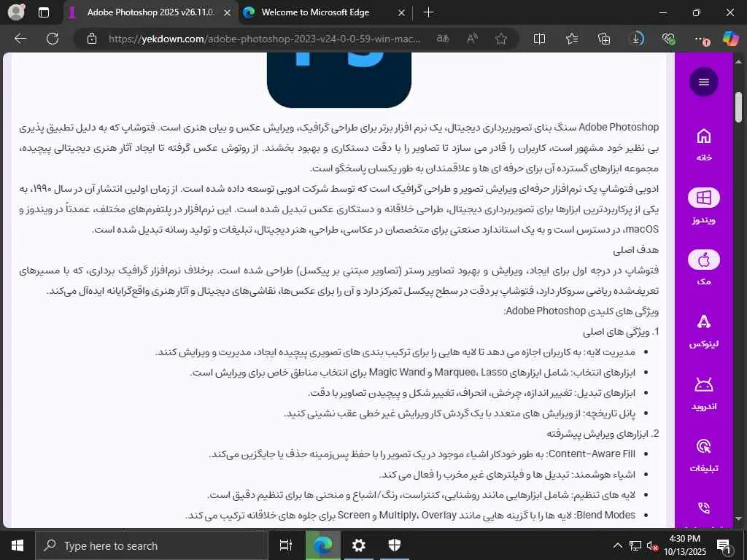Open Collections panel
Viewport: 747px width, 560px height.
[604, 39]
